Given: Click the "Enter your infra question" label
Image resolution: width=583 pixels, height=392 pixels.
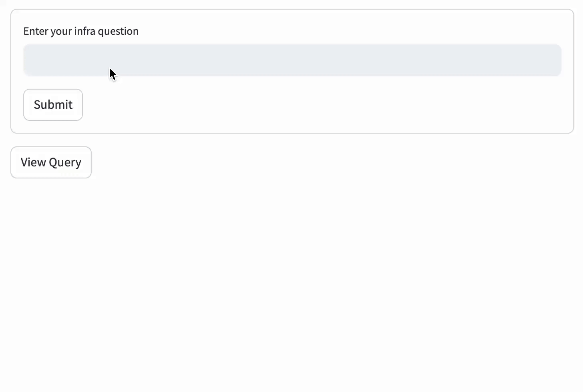Looking at the screenshot, I should [81, 31].
